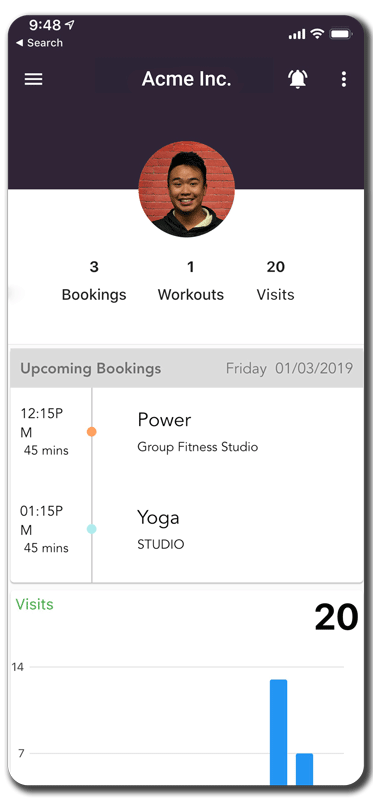Tap the orange timeline dot for Power
The width and height of the screenshot is (373, 800).
pyautogui.click(x=92, y=432)
